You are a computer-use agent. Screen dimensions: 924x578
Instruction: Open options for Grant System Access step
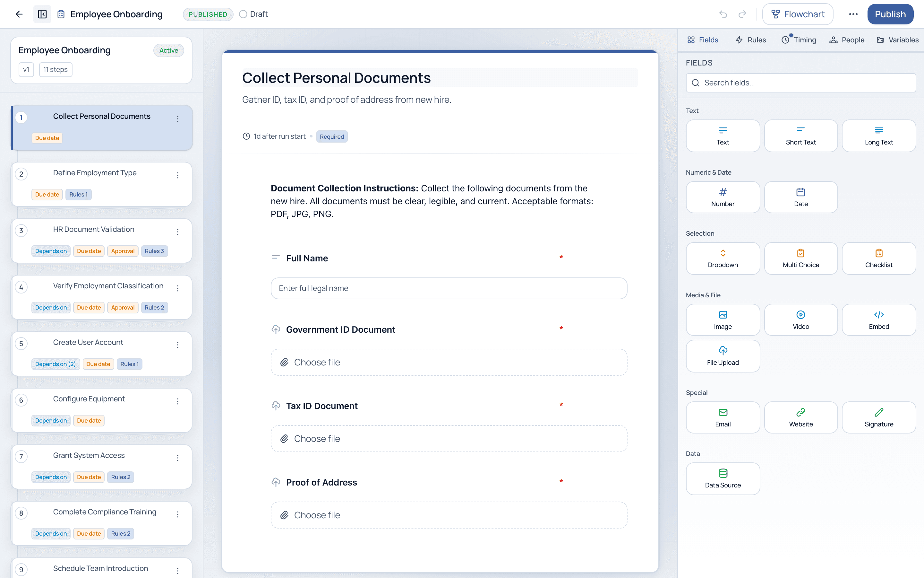pyautogui.click(x=177, y=458)
